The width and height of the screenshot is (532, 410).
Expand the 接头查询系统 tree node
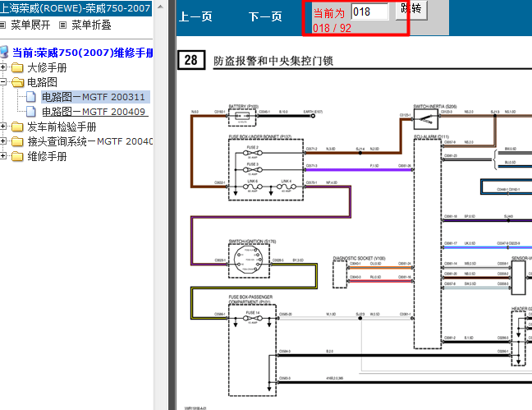pyautogui.click(x=2, y=141)
